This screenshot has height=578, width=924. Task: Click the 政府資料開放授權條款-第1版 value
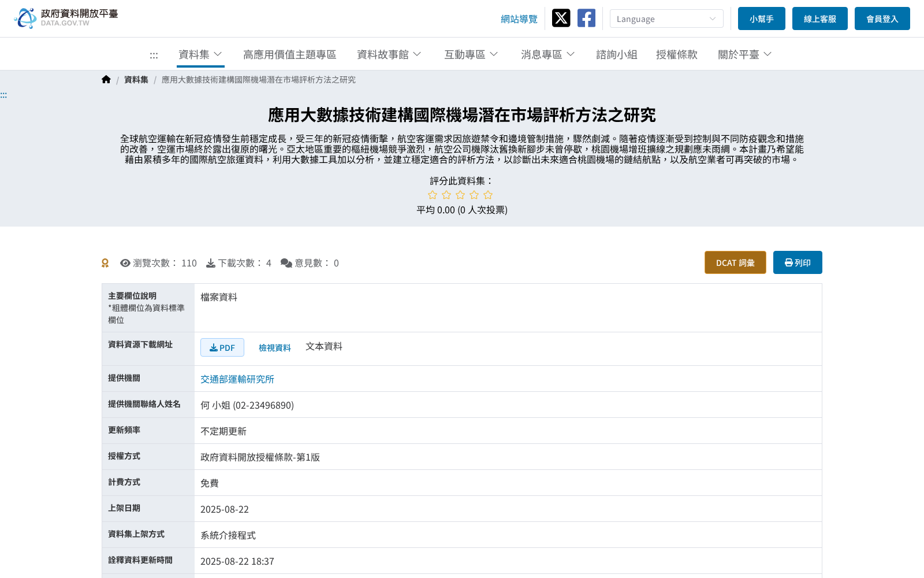[x=260, y=457]
